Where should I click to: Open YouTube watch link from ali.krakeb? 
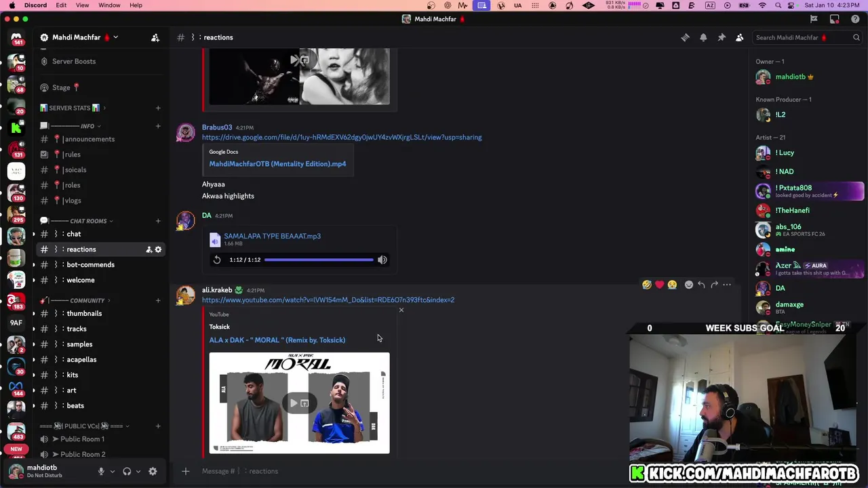coord(328,300)
